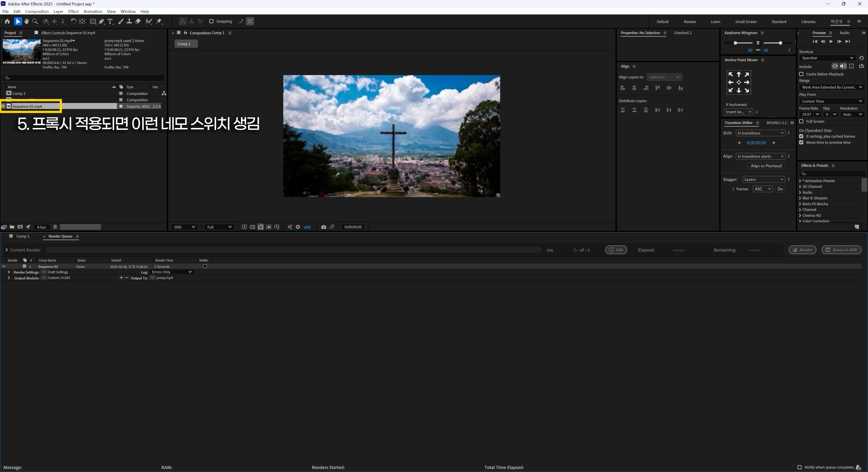Screen dimensions: 868x472
Task: Switch to the Comp 1 timeline tab
Action: [23, 236]
